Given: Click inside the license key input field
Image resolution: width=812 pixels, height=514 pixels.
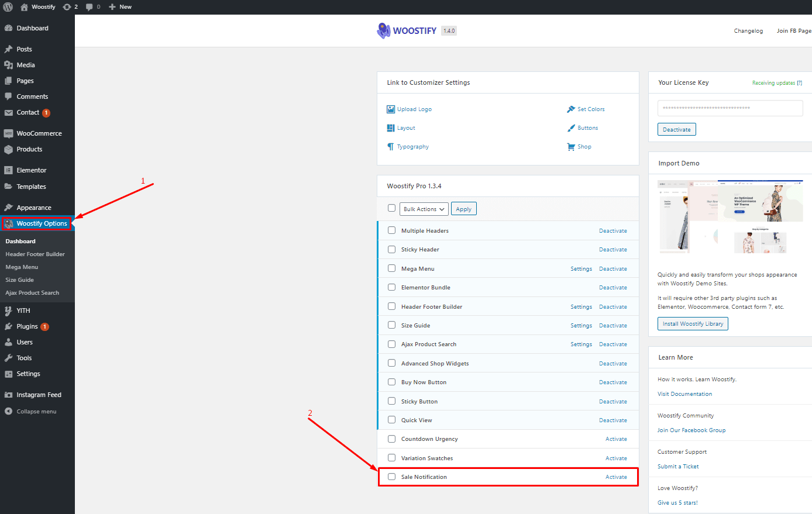Looking at the screenshot, I should pyautogui.click(x=730, y=108).
